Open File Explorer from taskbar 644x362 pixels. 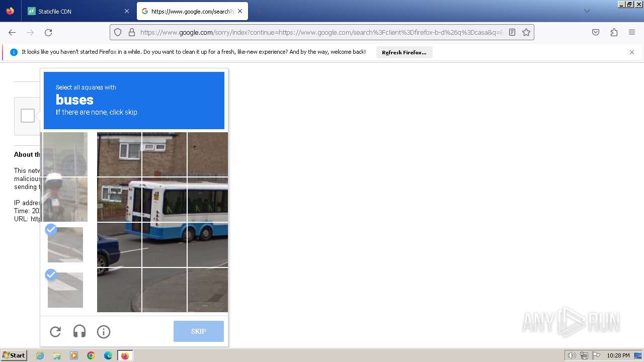click(57, 355)
